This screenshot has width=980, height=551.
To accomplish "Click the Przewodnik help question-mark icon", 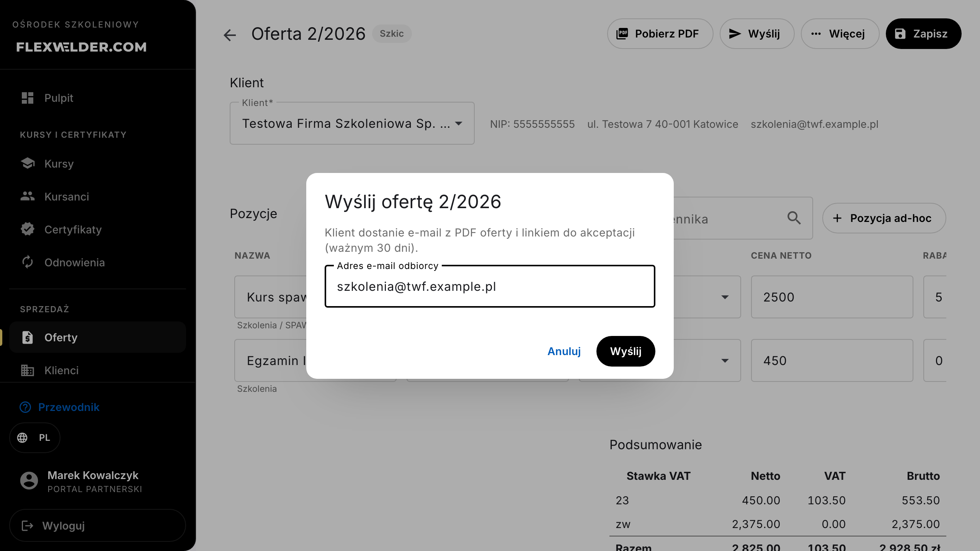I will point(25,407).
